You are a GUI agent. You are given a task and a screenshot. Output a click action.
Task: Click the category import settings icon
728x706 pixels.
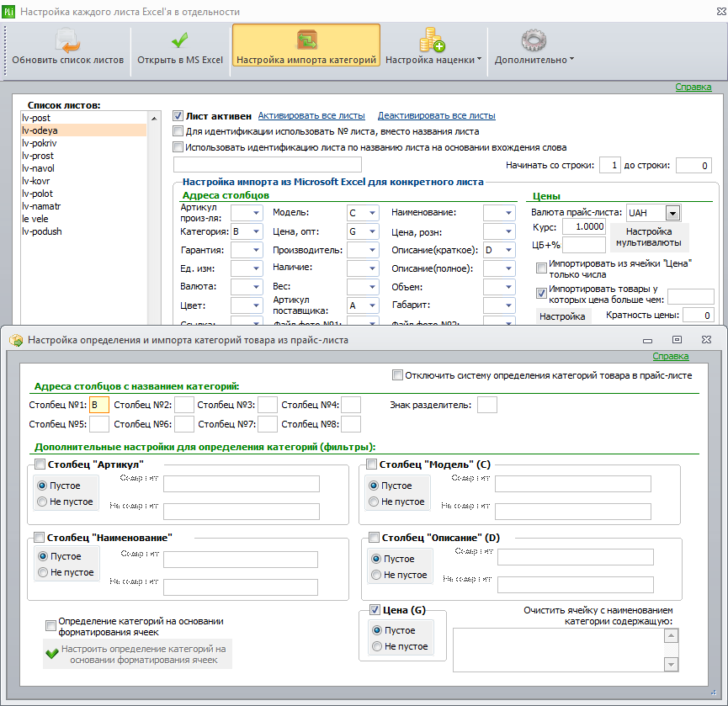coord(306,40)
